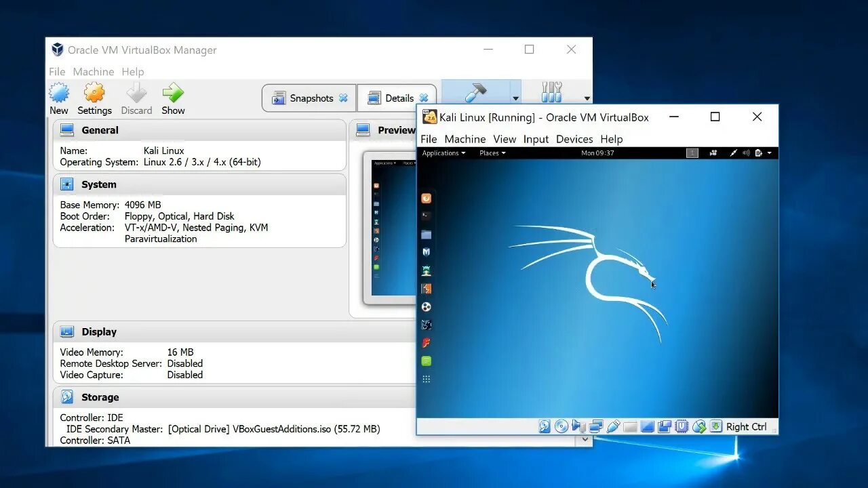Click keyboard capture green arrow icon

point(716,426)
